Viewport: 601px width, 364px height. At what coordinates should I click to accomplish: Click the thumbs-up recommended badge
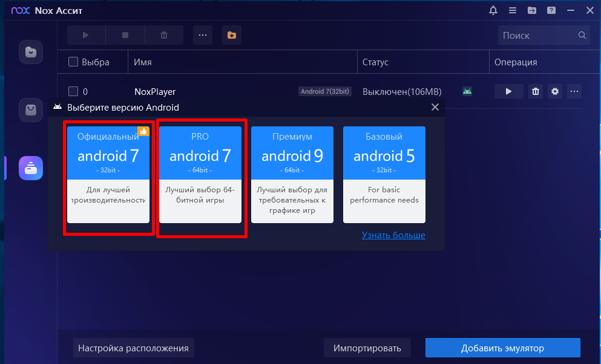(x=143, y=131)
